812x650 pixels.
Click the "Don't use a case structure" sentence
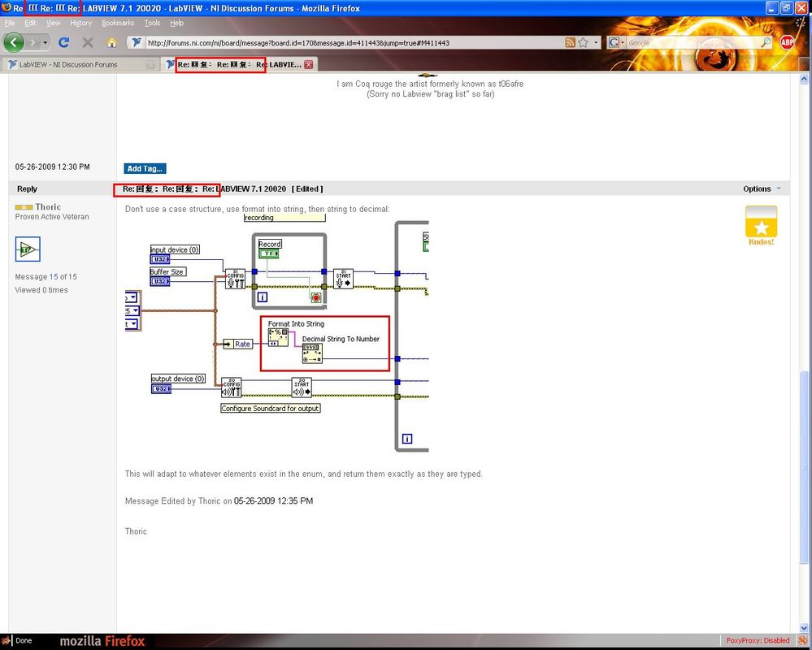(258, 209)
